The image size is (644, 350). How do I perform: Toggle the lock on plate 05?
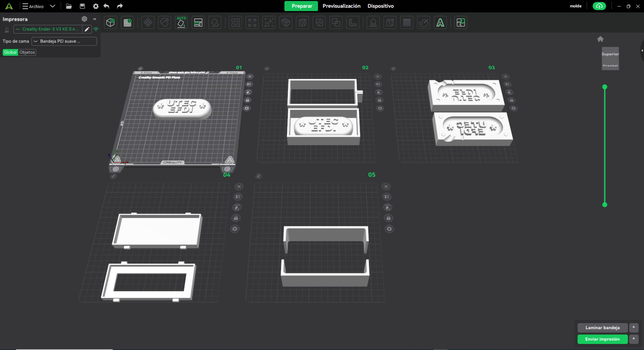point(388,218)
